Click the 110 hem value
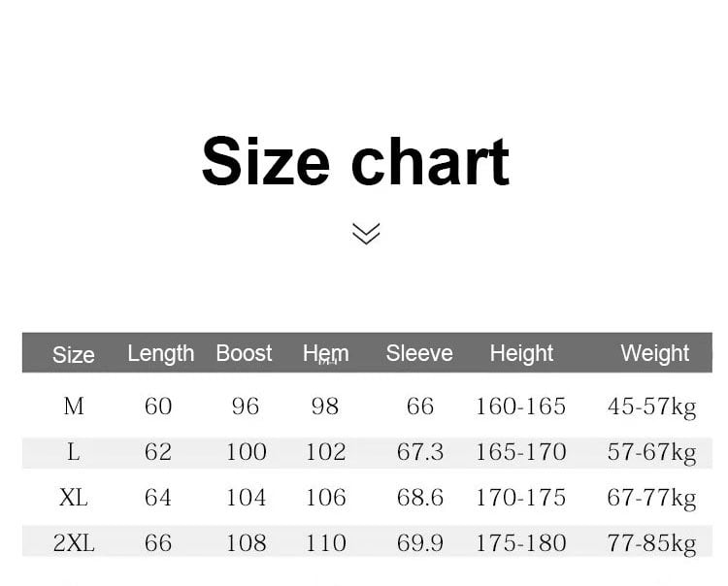728x586 pixels. pos(326,543)
